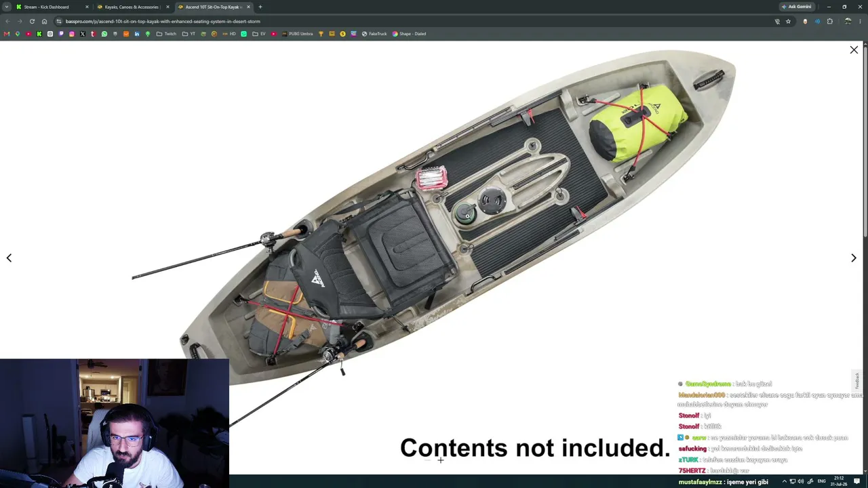
Task: Open the EV bookmarks folder
Action: tap(259, 34)
